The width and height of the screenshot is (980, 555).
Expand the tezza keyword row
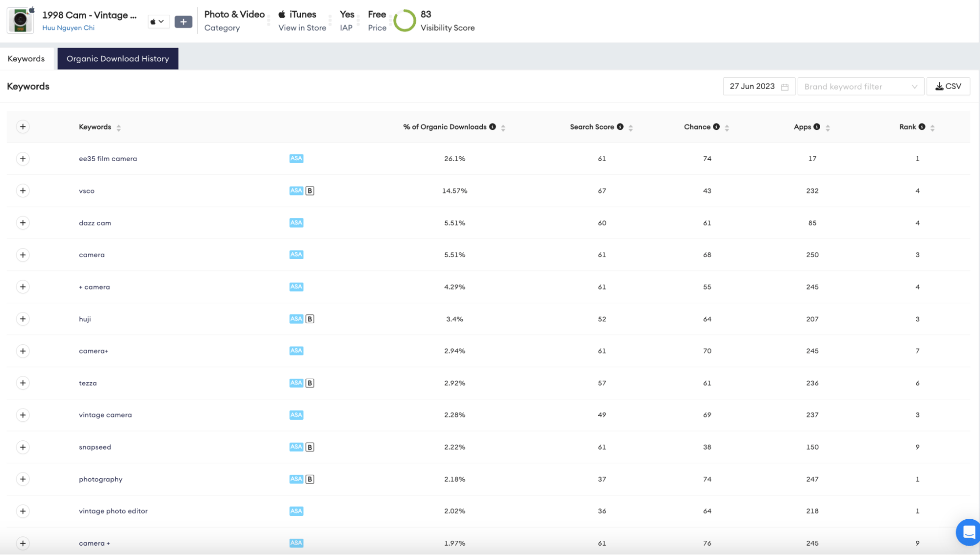(x=23, y=383)
